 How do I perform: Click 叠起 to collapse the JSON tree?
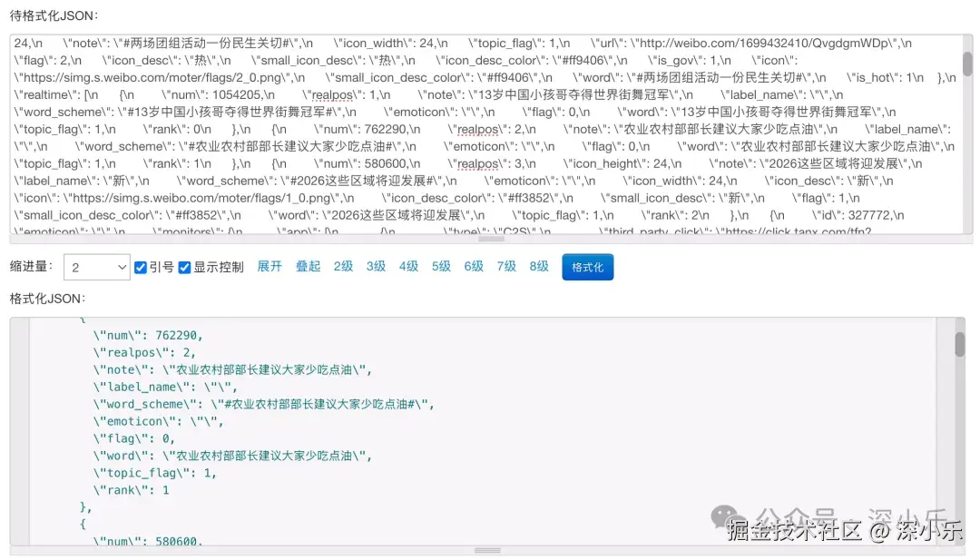(306, 267)
